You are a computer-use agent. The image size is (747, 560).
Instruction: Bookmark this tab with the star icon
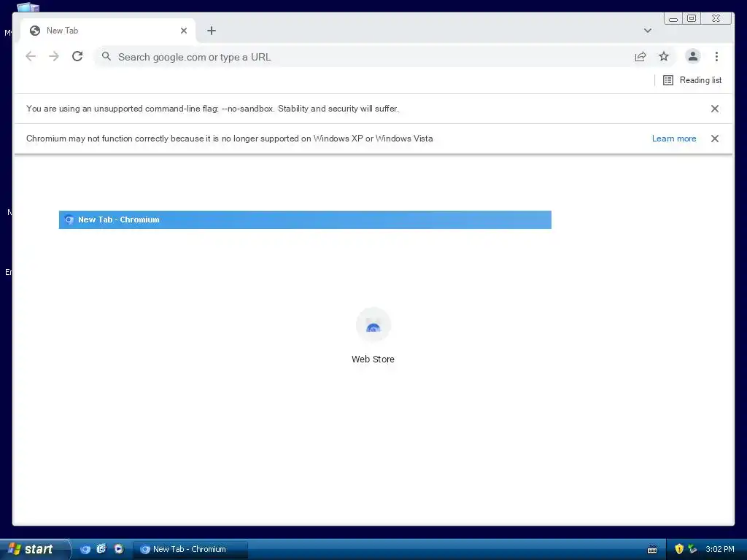(664, 57)
